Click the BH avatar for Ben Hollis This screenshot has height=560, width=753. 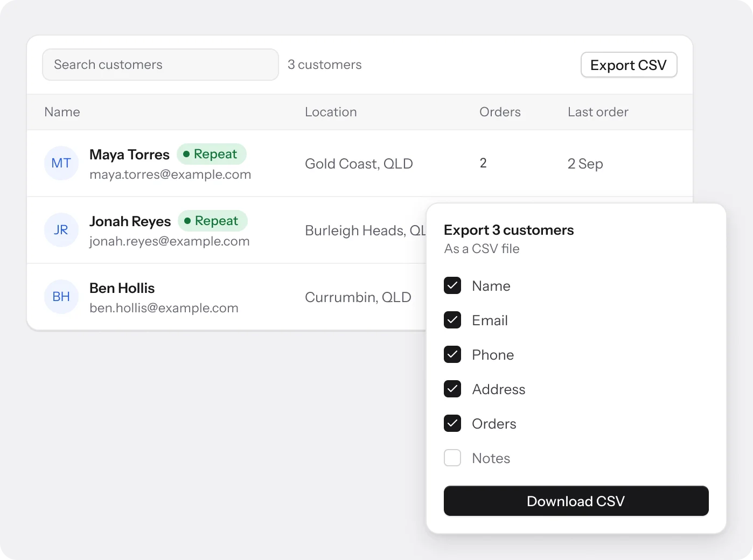[x=61, y=297]
